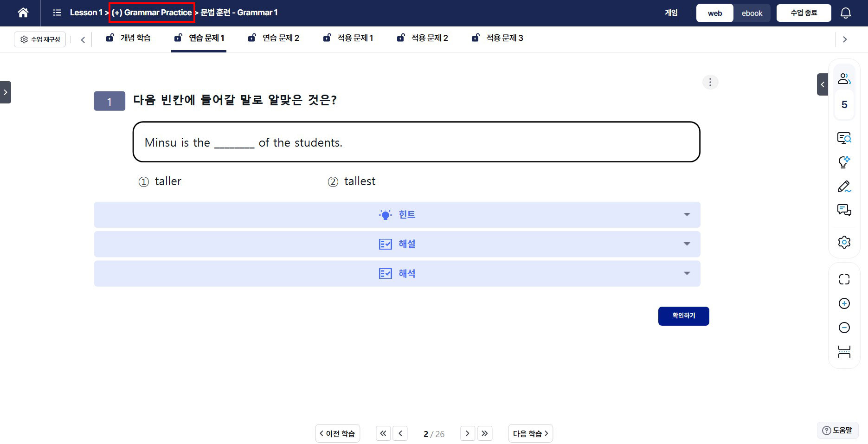Click the question number 1 badge
The image size is (868, 444).
109,101
